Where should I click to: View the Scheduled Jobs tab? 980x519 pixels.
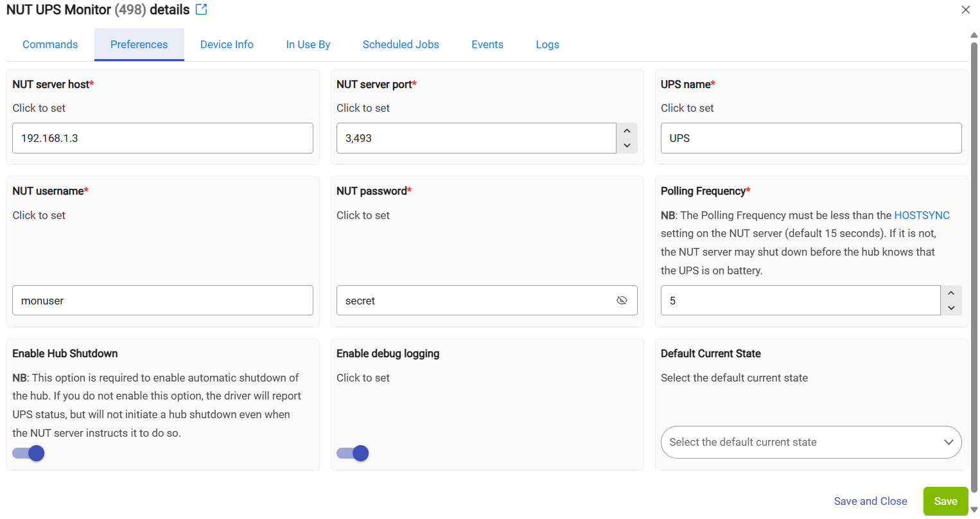(401, 44)
